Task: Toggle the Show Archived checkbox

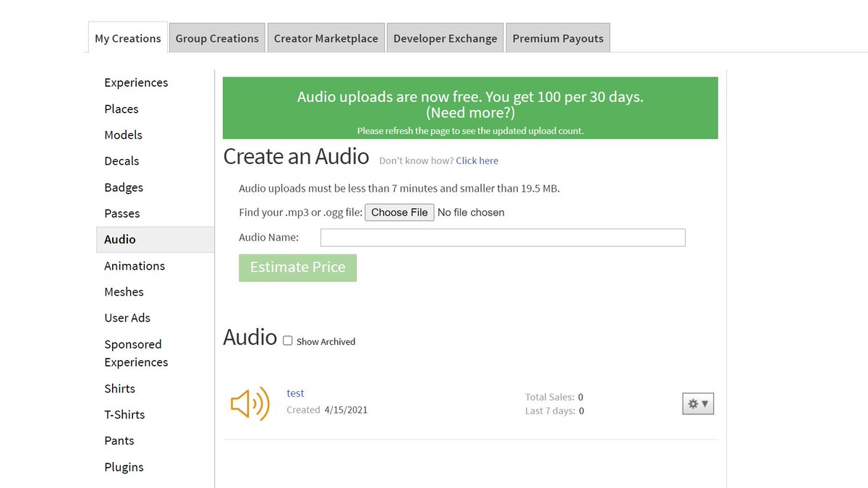Action: click(288, 341)
